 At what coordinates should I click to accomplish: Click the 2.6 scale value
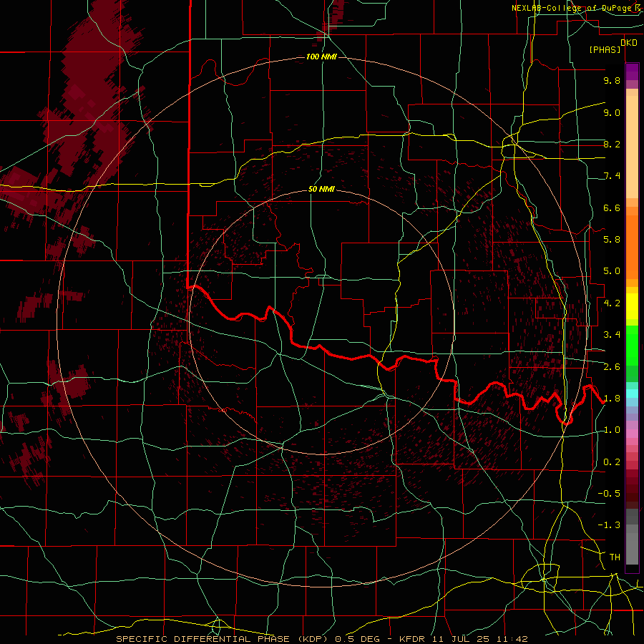click(x=612, y=367)
